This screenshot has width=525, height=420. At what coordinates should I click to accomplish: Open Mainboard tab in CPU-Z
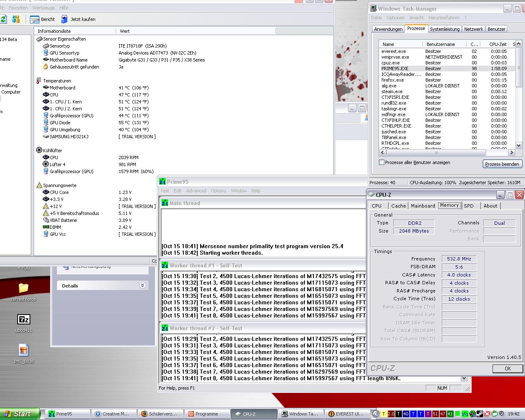pyautogui.click(x=423, y=206)
